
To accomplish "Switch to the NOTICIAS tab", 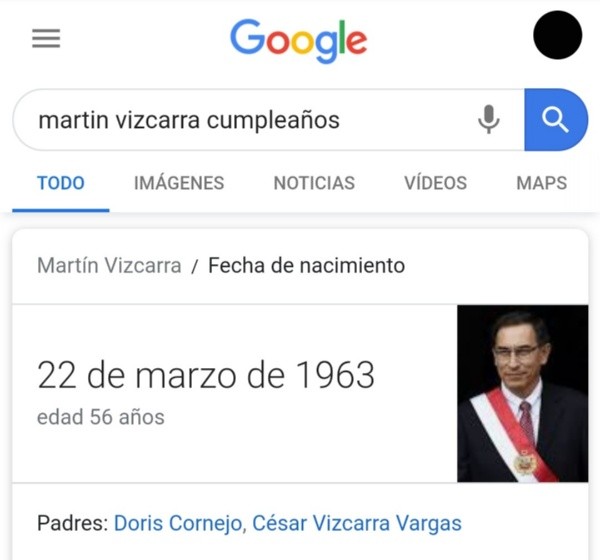I will pos(314,183).
